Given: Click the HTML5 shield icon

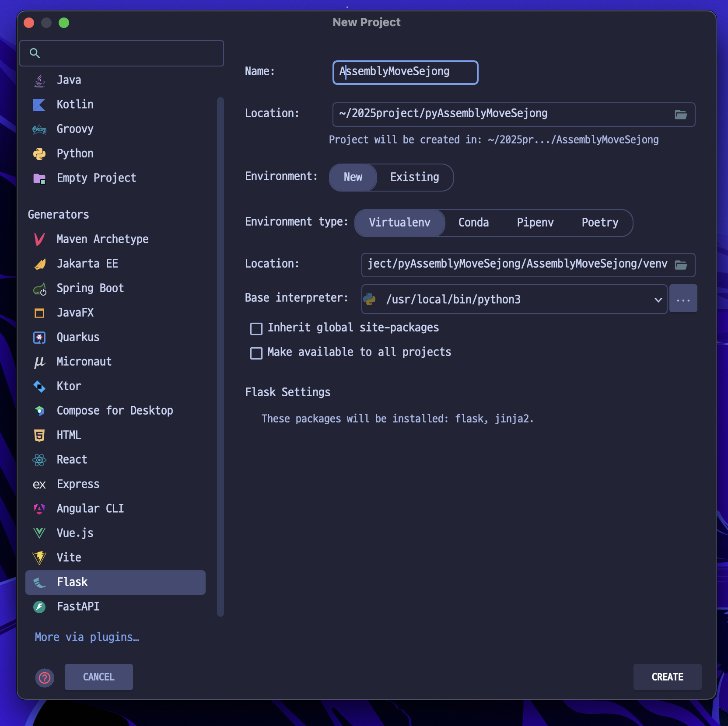Looking at the screenshot, I should (x=39, y=435).
